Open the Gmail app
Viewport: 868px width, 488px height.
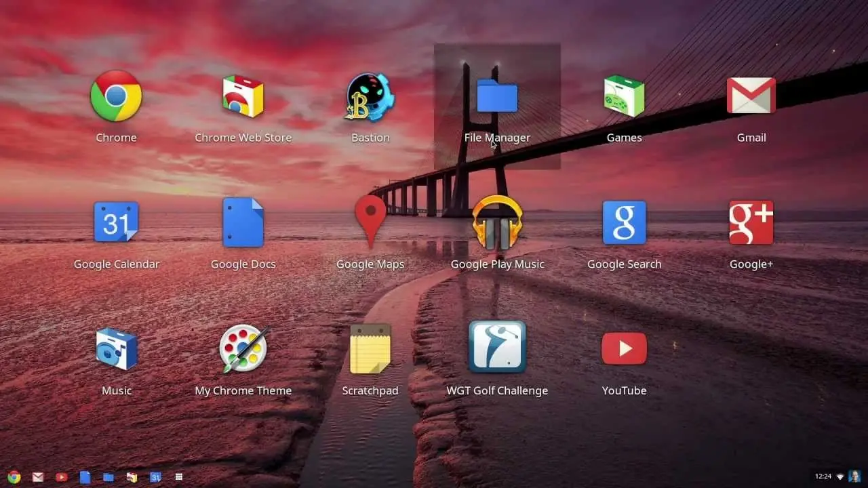point(751,97)
